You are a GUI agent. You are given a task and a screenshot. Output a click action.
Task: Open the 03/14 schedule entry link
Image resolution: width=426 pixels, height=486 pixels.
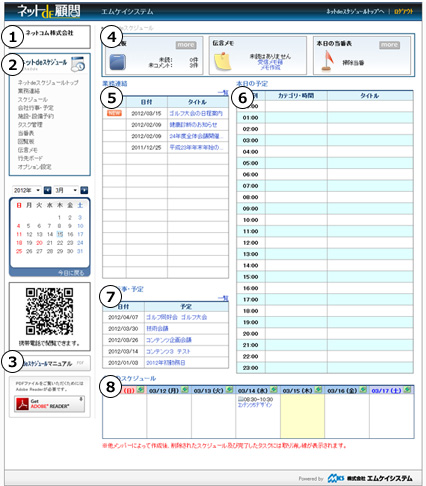pyautogui.click(x=255, y=405)
